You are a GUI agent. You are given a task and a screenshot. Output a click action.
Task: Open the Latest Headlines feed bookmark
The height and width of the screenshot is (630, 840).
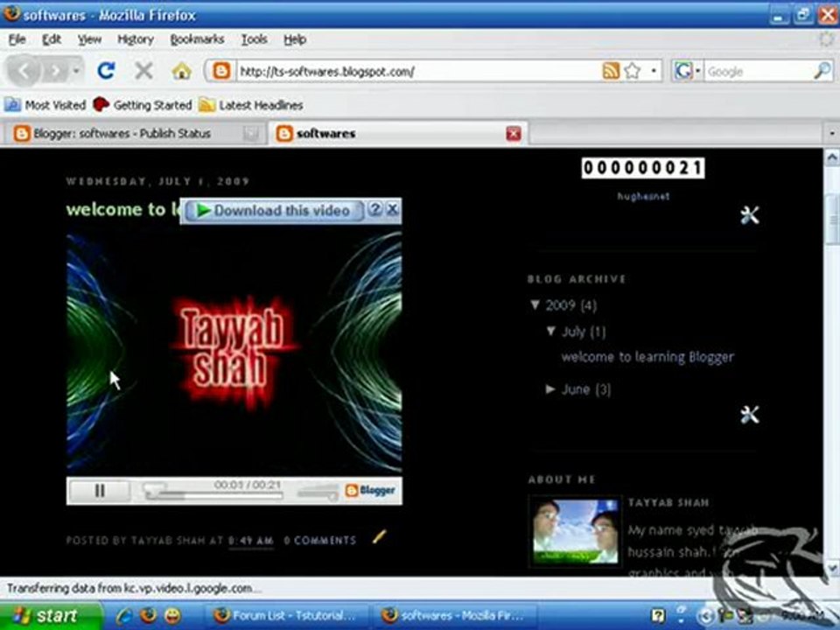click(251, 105)
